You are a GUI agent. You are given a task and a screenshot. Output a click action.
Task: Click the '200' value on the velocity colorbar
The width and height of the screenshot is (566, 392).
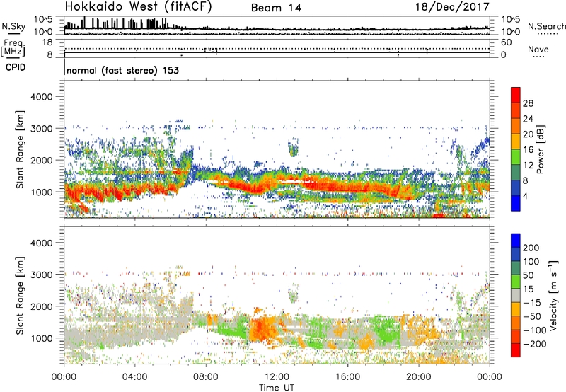[531, 248]
